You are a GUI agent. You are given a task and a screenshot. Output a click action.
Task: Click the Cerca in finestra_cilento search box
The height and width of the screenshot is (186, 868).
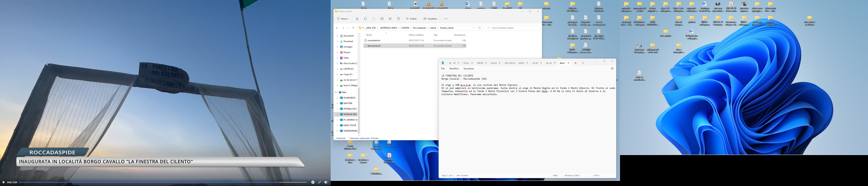pyautogui.click(x=512, y=28)
